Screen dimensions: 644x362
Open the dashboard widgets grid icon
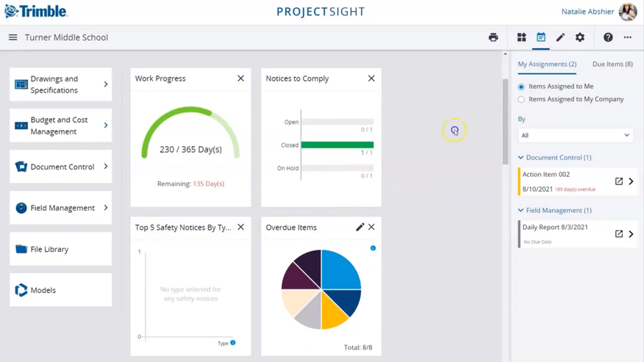pyautogui.click(x=522, y=37)
